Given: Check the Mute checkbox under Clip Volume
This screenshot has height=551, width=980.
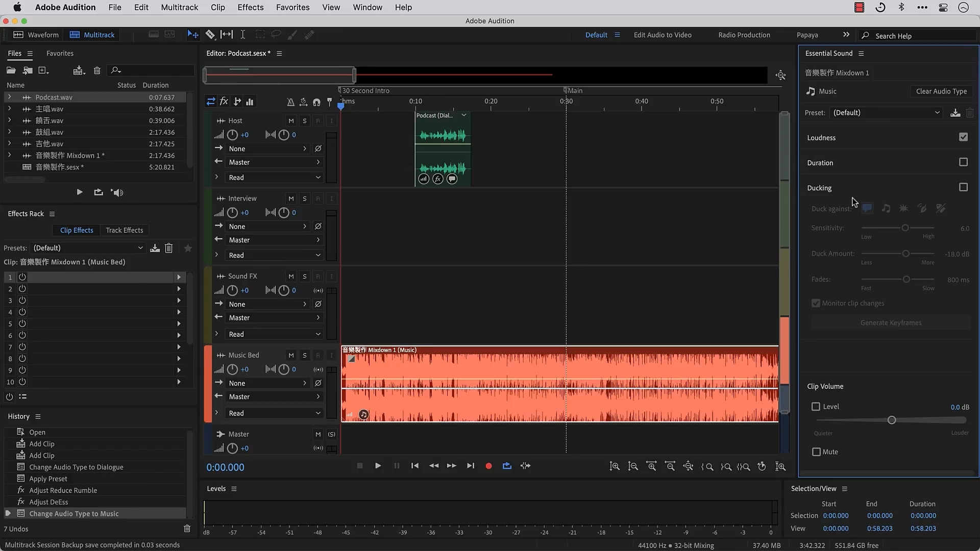Looking at the screenshot, I should coord(816,452).
